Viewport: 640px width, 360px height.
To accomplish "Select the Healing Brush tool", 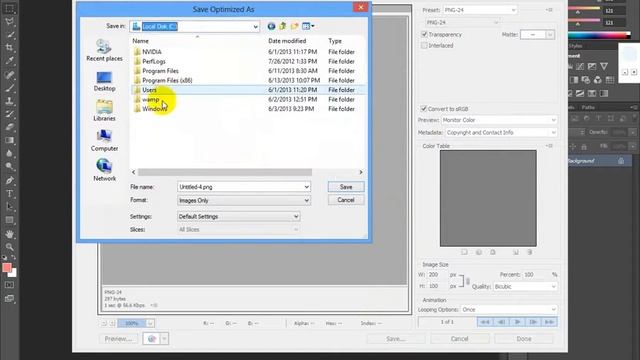I will 9,75.
